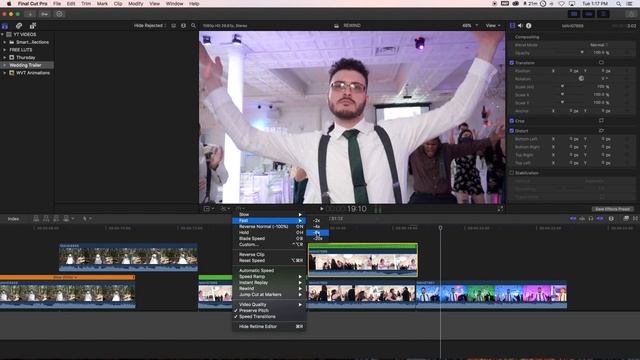Toggle the Distort checkbox
640x360 pixels.
point(511,131)
